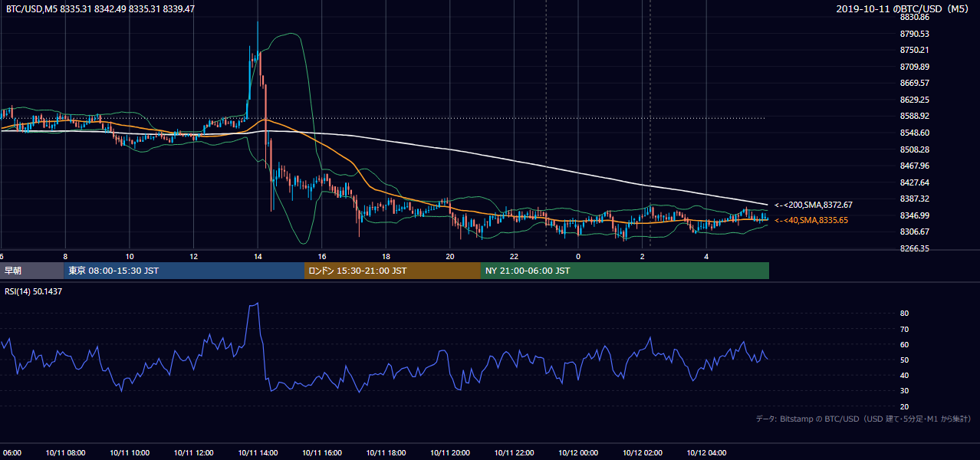Click the '2019-10-11 のBTC/USD (M5)' chart title
Screen dimensions: 980x460
tap(903, 9)
